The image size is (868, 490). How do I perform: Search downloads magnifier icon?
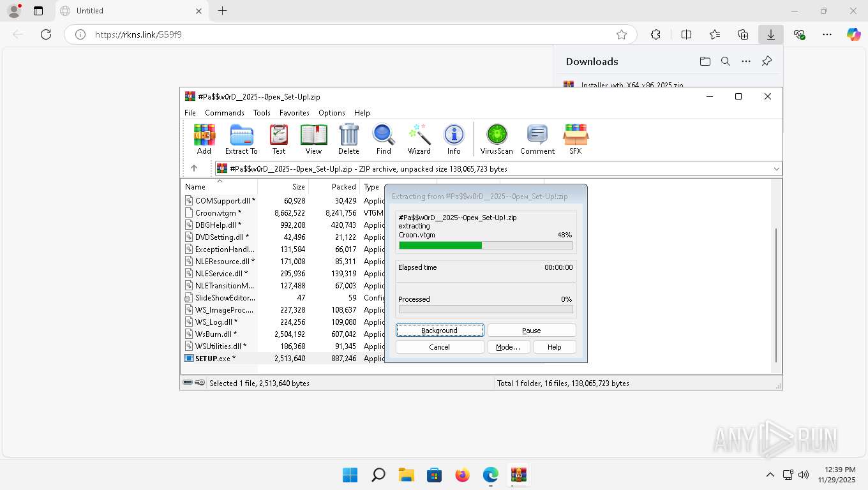726,61
